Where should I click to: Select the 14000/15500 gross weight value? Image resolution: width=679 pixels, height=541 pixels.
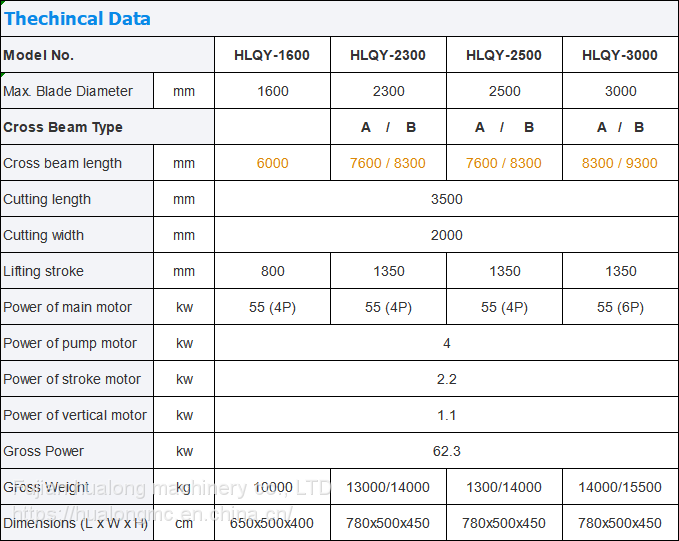(x=620, y=487)
